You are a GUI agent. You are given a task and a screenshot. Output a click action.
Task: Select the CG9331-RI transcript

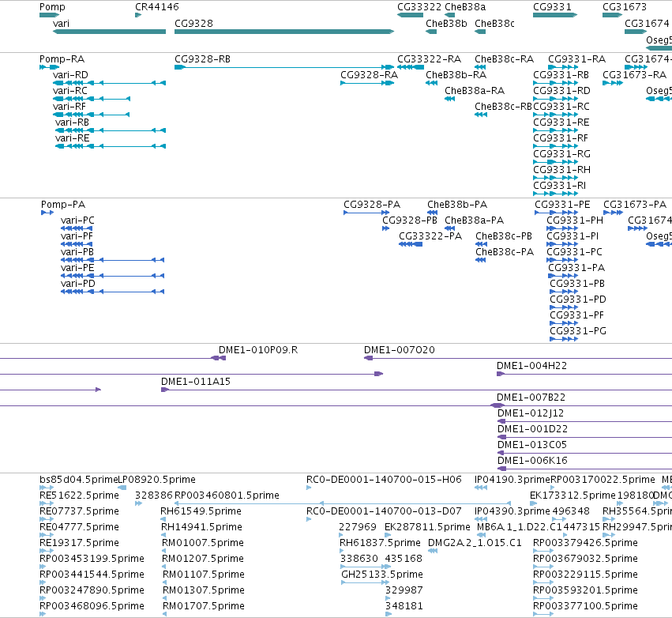pos(555,194)
